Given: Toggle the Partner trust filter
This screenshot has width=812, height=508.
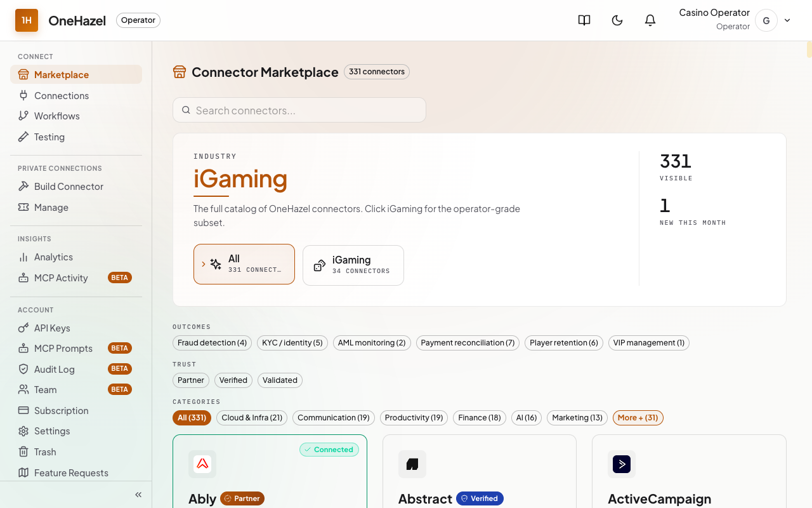Looking at the screenshot, I should 191,380.
